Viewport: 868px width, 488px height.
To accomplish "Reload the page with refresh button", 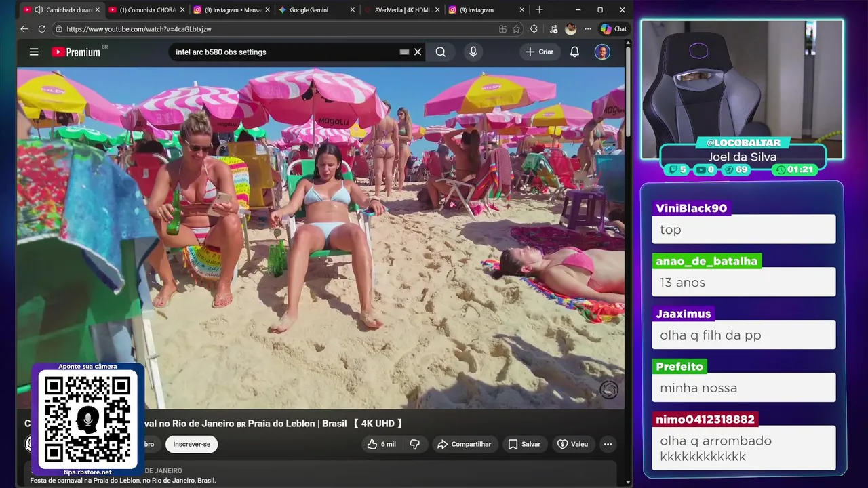I will coord(42,29).
